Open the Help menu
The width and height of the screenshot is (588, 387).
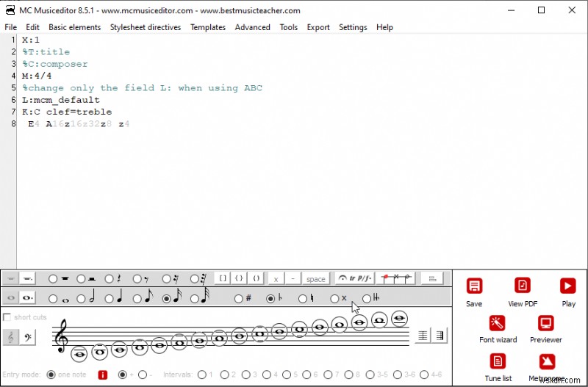click(384, 27)
